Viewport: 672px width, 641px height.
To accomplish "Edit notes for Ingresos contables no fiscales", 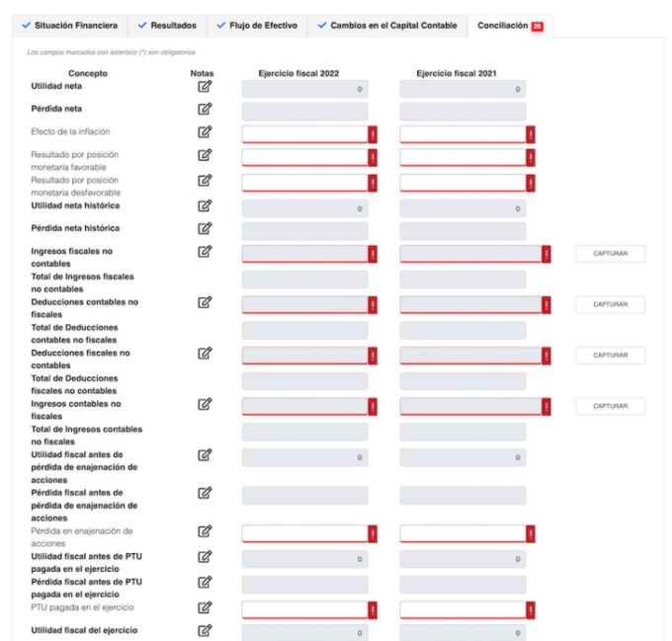I will pyautogui.click(x=205, y=404).
